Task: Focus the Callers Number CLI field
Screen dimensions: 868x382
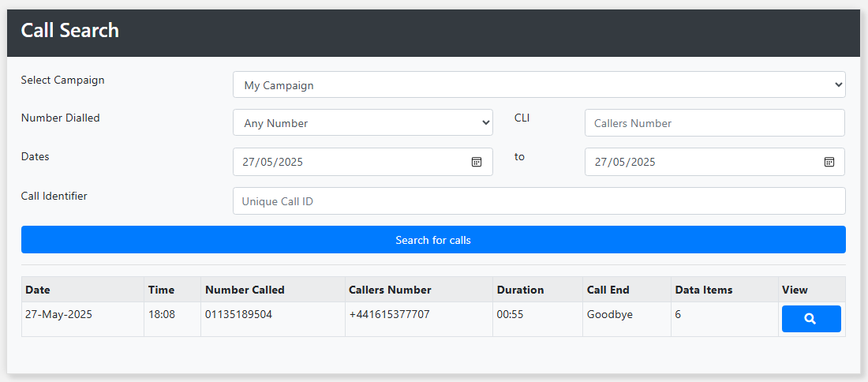Action: tap(715, 122)
